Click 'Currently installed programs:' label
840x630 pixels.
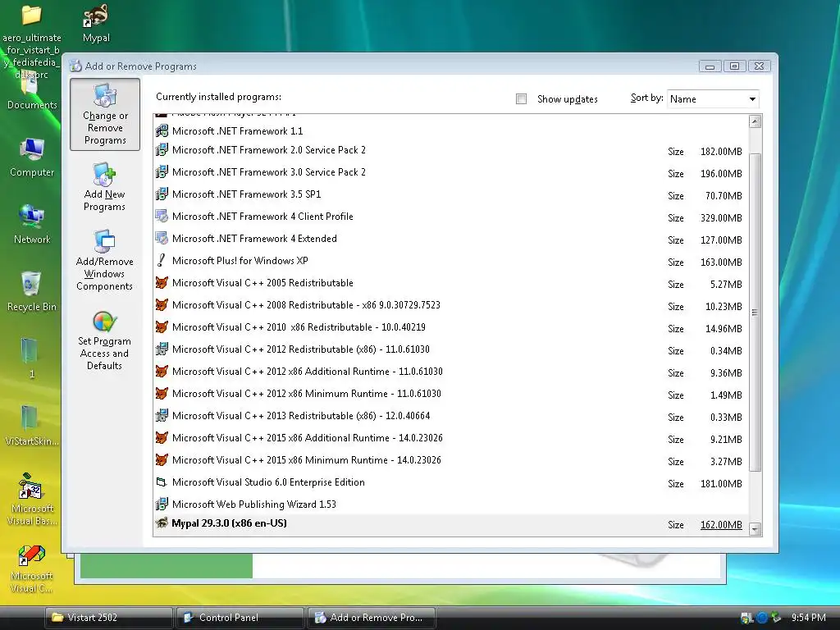click(x=218, y=97)
